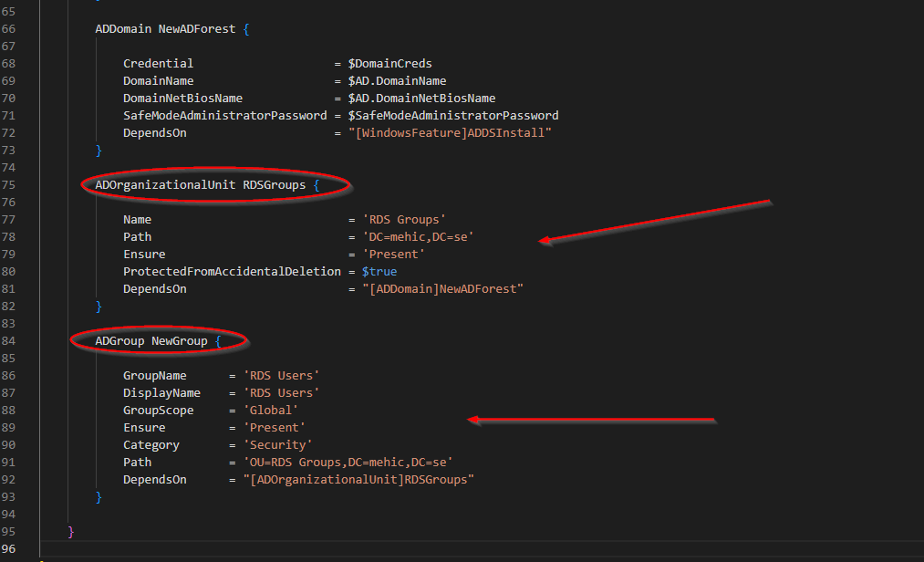
Task: Click the 'Security' Category value
Action: [277, 445]
